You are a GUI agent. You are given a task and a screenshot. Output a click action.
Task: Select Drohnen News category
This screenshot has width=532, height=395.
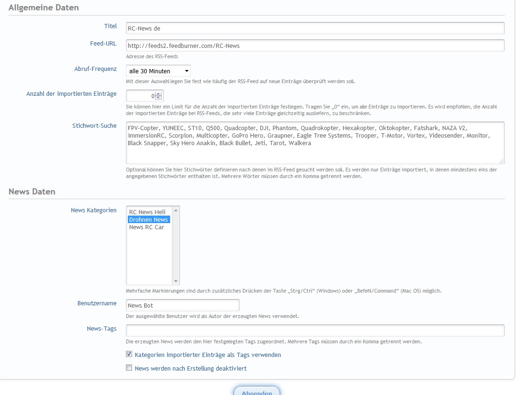point(148,219)
